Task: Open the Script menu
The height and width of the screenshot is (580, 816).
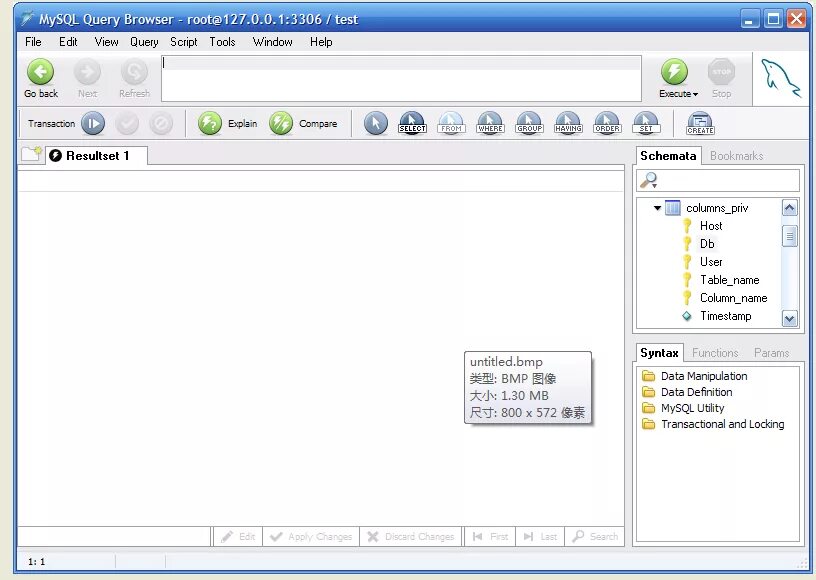Action: point(184,42)
